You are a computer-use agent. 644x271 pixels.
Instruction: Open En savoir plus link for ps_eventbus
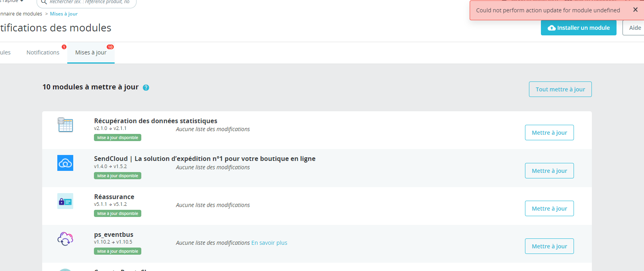269,243
